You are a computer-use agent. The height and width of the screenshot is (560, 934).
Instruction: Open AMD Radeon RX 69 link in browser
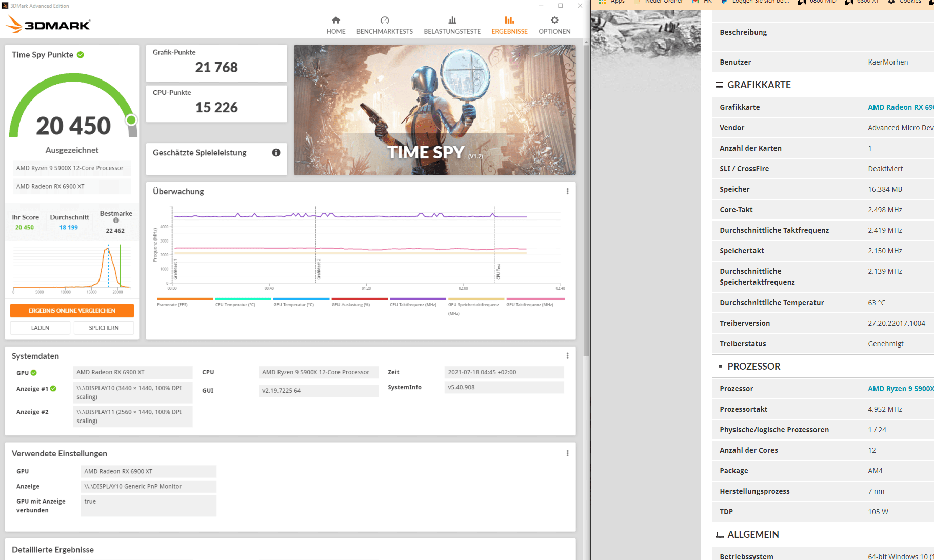pyautogui.click(x=901, y=107)
